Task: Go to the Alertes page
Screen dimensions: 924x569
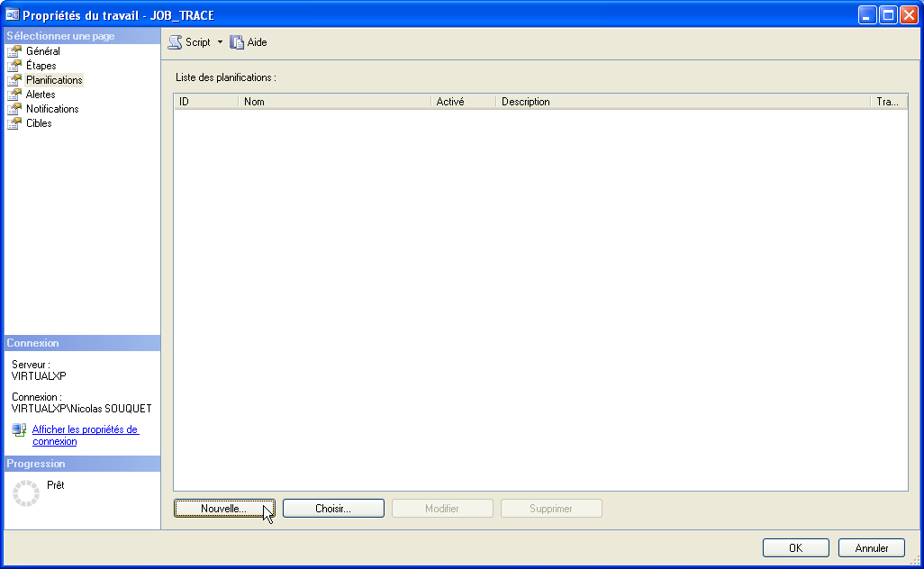Action: pos(41,95)
